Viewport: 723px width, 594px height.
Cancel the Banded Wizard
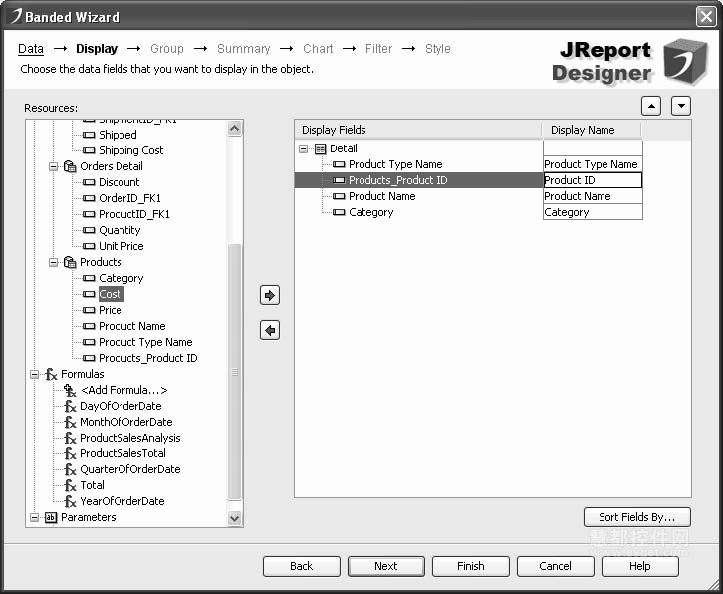(556, 566)
